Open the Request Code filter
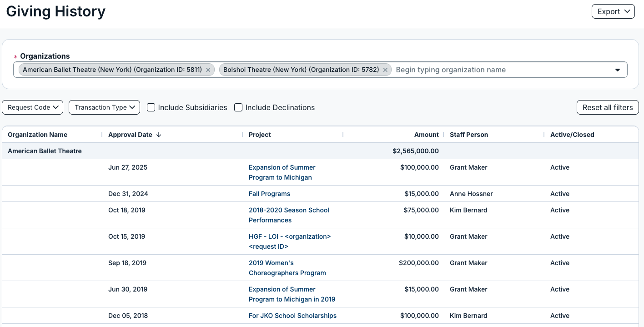The width and height of the screenshot is (644, 327). tap(33, 107)
